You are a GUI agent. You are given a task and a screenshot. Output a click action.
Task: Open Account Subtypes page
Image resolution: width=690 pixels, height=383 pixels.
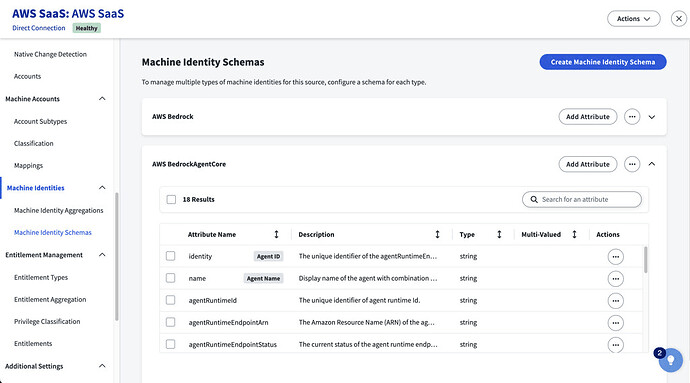(40, 121)
